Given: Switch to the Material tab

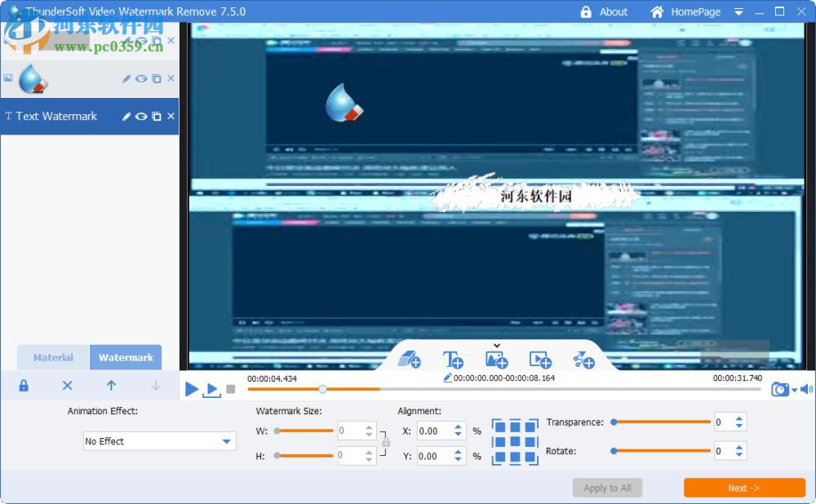Looking at the screenshot, I should click(x=52, y=357).
